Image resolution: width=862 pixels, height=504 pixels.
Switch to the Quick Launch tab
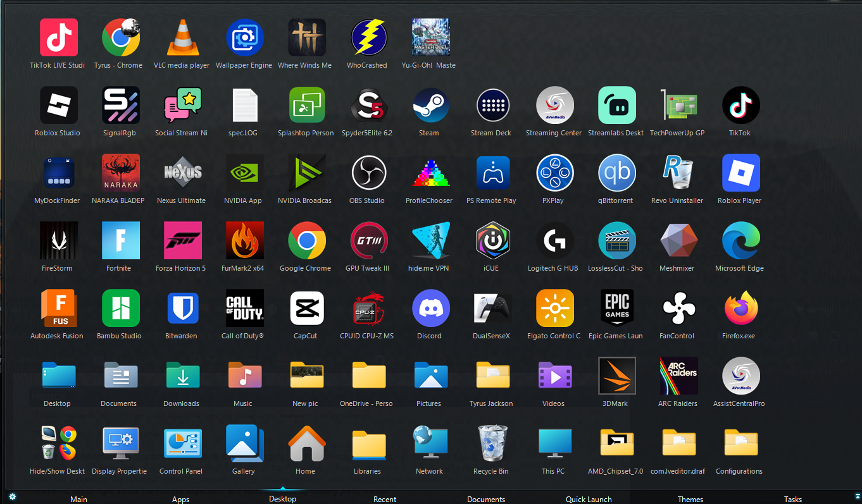pos(589,499)
